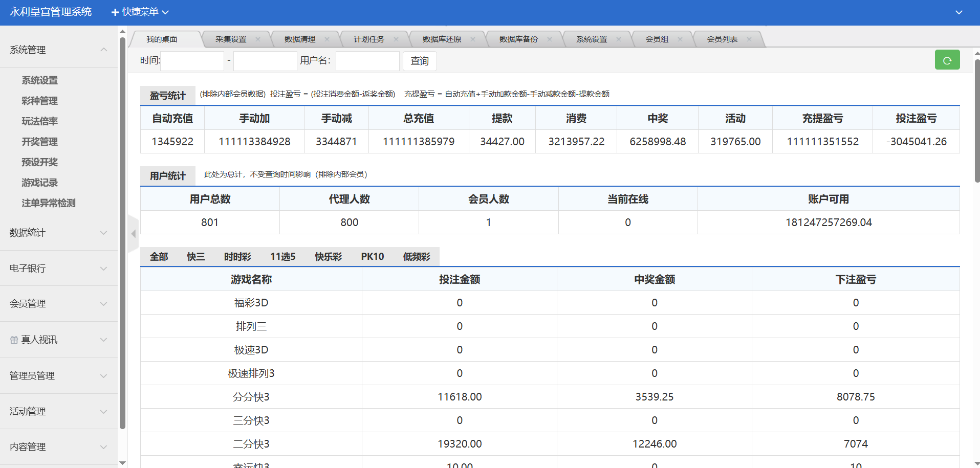This screenshot has width=980, height=468.
Task: Close the 会员列表 tab
Action: pos(749,39)
